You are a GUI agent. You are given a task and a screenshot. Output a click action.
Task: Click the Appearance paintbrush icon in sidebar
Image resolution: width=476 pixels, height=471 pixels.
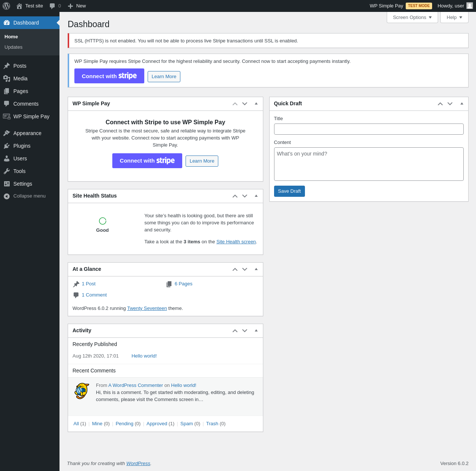pyautogui.click(x=7, y=133)
